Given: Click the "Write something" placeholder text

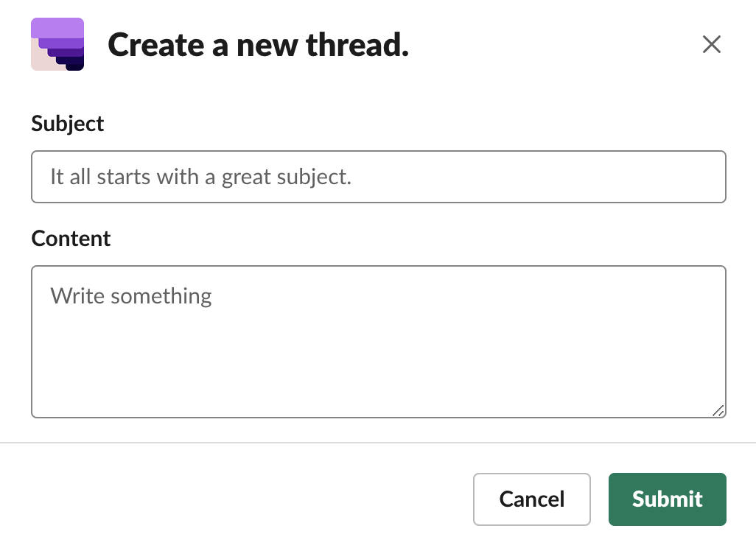Looking at the screenshot, I should click(131, 296).
